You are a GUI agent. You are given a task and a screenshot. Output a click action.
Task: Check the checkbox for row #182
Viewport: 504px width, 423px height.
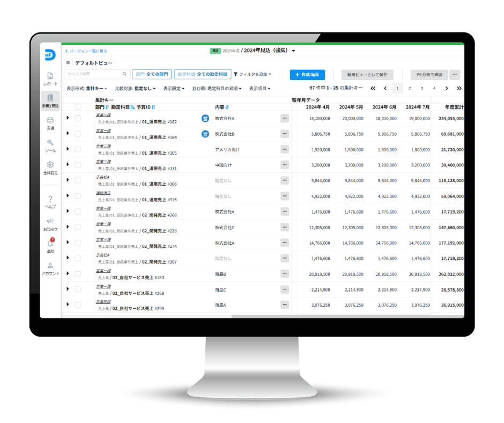pyautogui.click(x=78, y=118)
